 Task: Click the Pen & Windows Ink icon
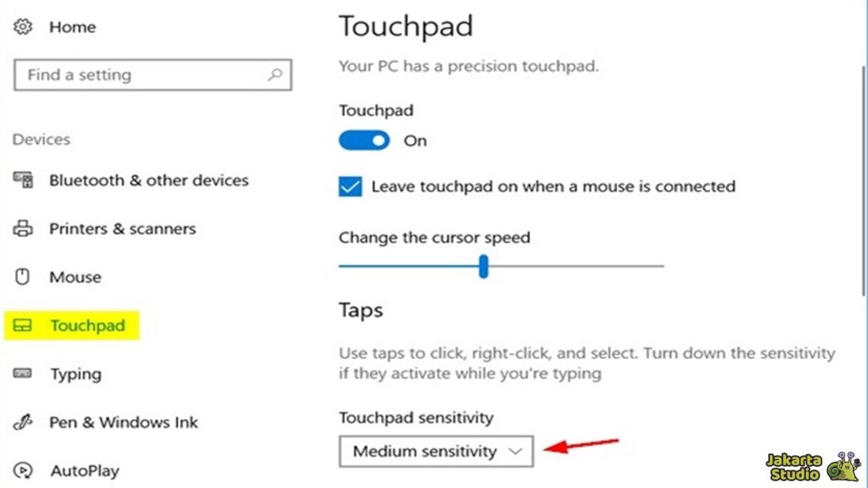pos(23,421)
